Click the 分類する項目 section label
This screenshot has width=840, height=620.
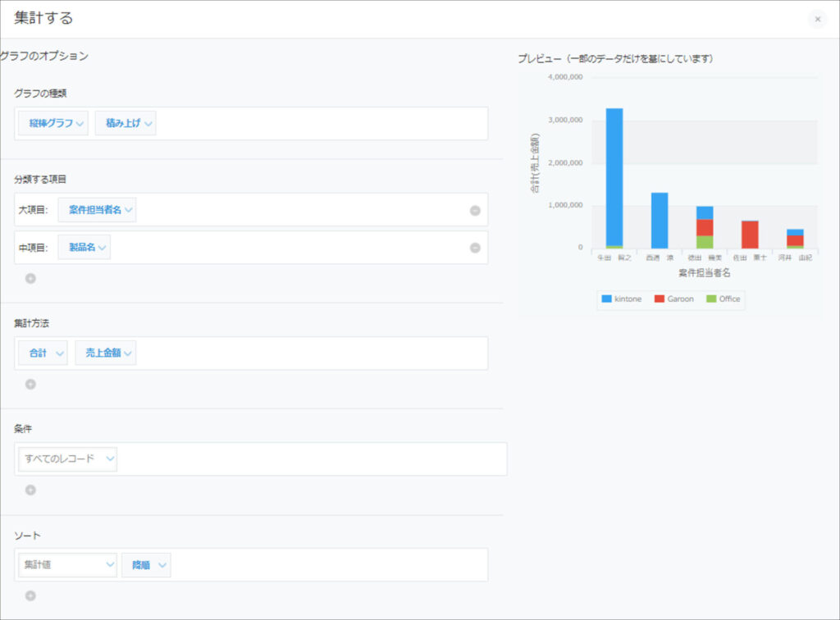click(x=40, y=180)
